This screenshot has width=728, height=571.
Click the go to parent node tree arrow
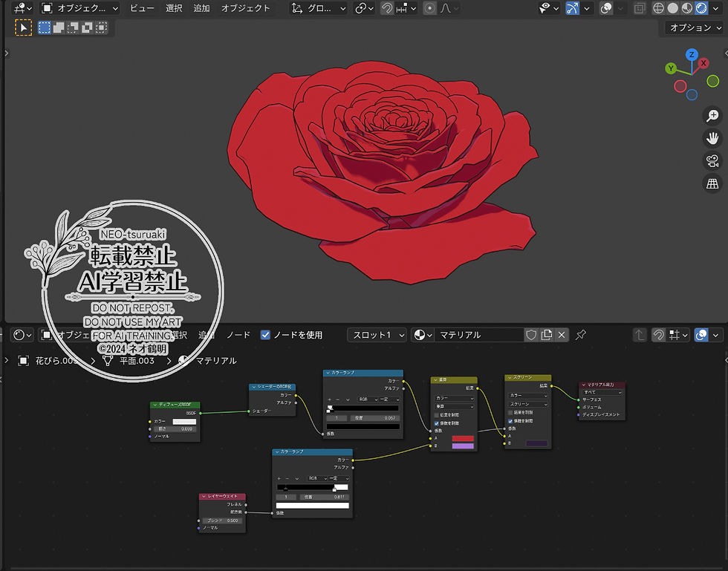[640, 335]
